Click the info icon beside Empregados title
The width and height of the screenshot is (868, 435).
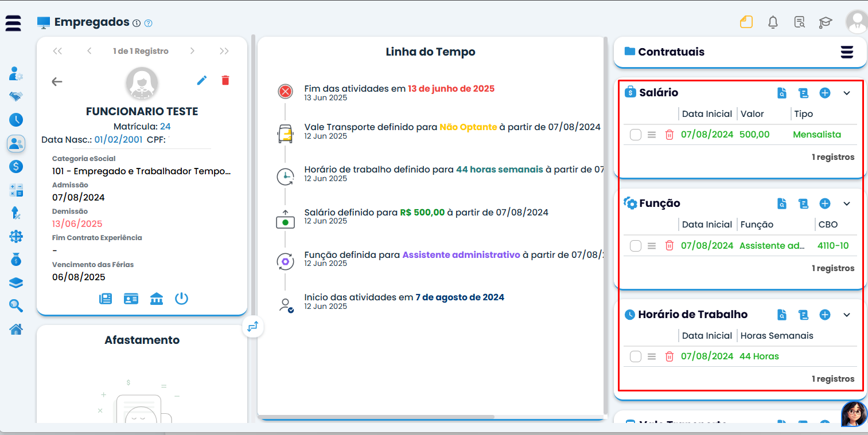click(137, 23)
